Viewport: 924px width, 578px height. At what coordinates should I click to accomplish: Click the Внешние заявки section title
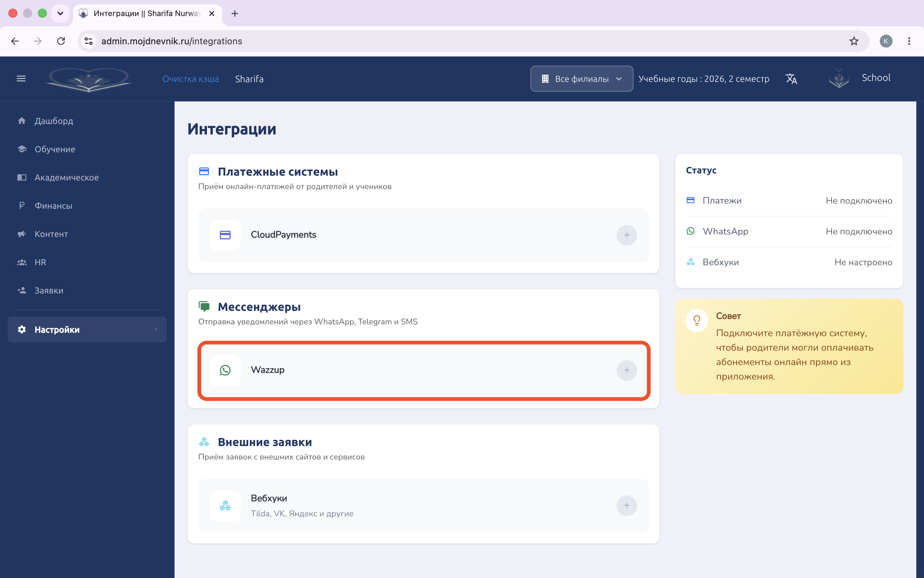tap(265, 442)
